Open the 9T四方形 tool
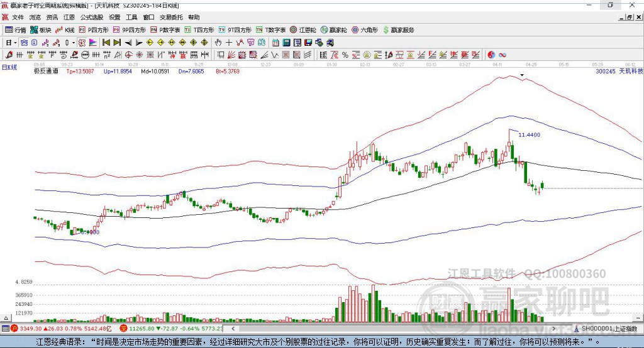The height and width of the screenshot is (348, 644). tap(235, 30)
